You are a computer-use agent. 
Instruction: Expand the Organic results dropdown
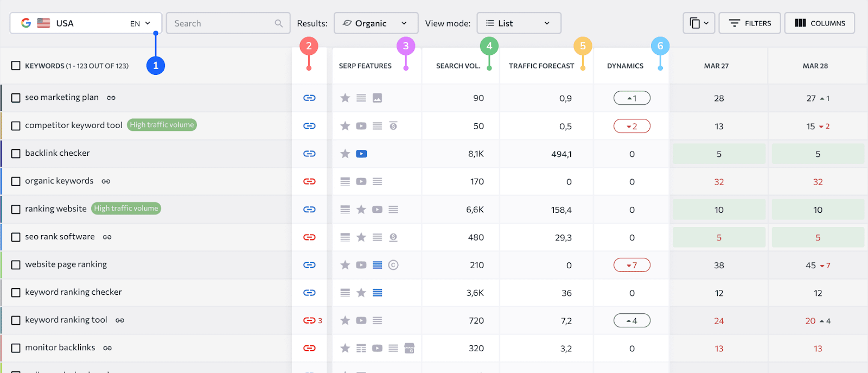pos(376,23)
